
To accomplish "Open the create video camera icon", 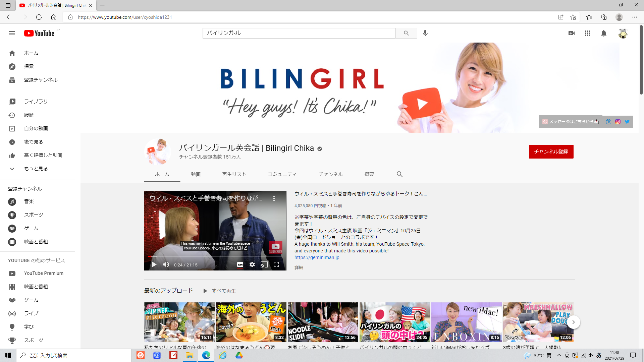I will (572, 33).
